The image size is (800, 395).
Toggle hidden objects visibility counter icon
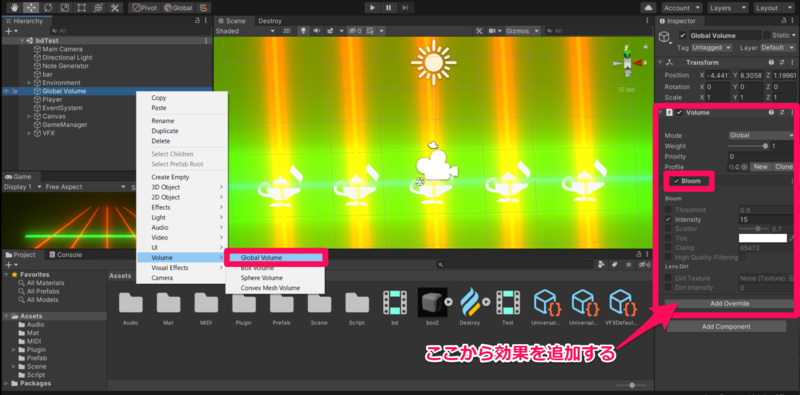pos(355,31)
